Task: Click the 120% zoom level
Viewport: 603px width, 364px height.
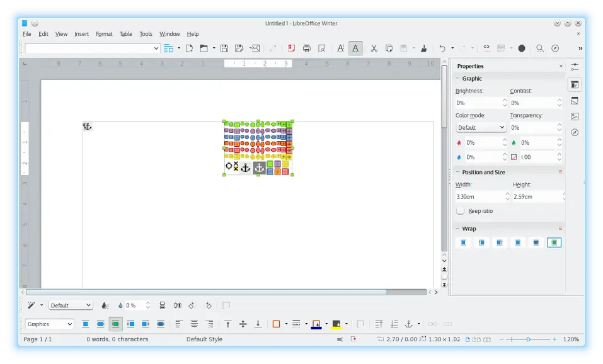Action: (x=571, y=339)
